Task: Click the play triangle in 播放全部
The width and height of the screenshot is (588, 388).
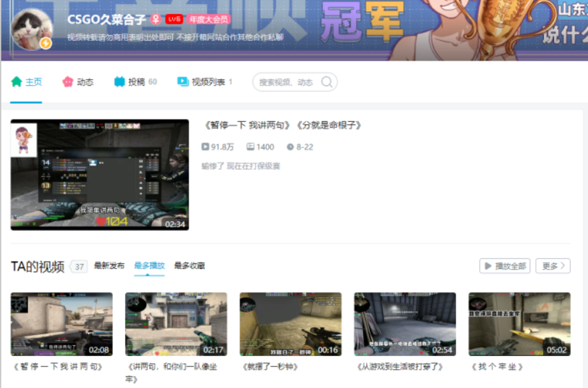Action: pos(488,266)
